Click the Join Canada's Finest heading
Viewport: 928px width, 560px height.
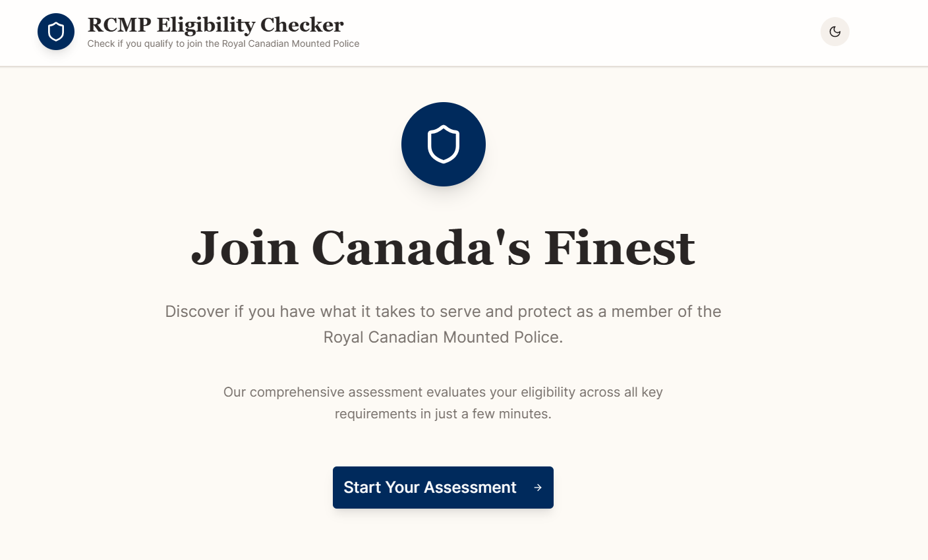443,248
